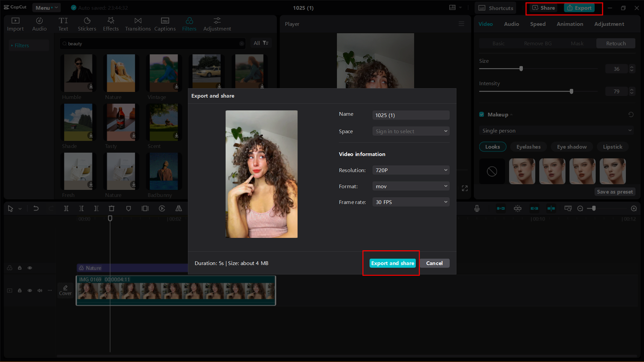Adjust the Intensity slider handle
The width and height of the screenshot is (644, 362).
click(571, 91)
